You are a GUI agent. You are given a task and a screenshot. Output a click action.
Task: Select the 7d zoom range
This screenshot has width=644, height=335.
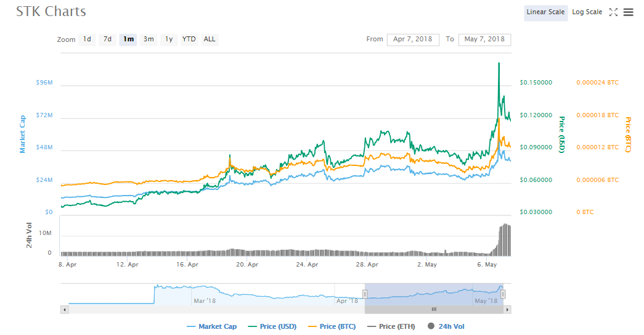click(107, 39)
